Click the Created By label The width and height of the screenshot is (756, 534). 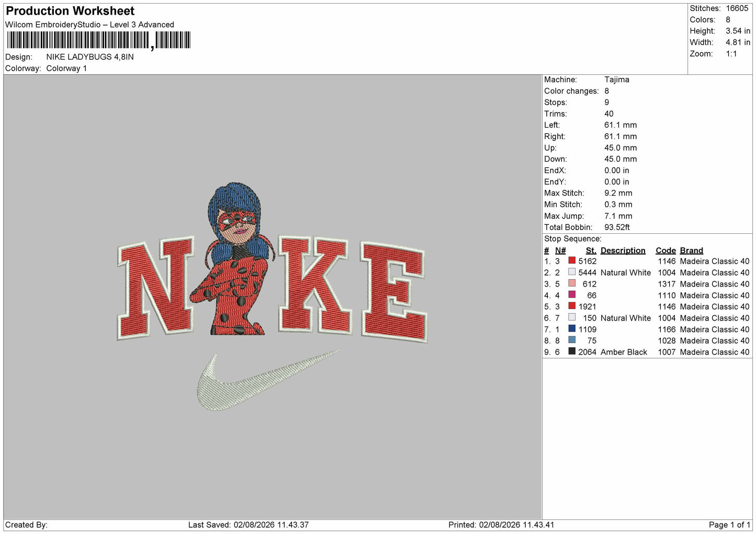coord(26,525)
